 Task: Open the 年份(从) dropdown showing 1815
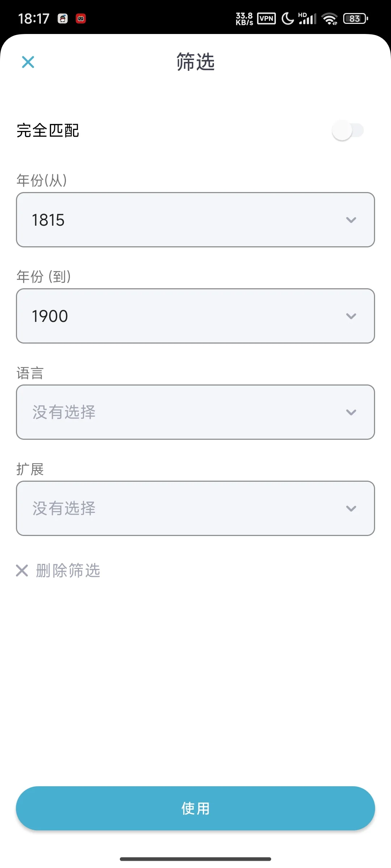click(x=195, y=220)
